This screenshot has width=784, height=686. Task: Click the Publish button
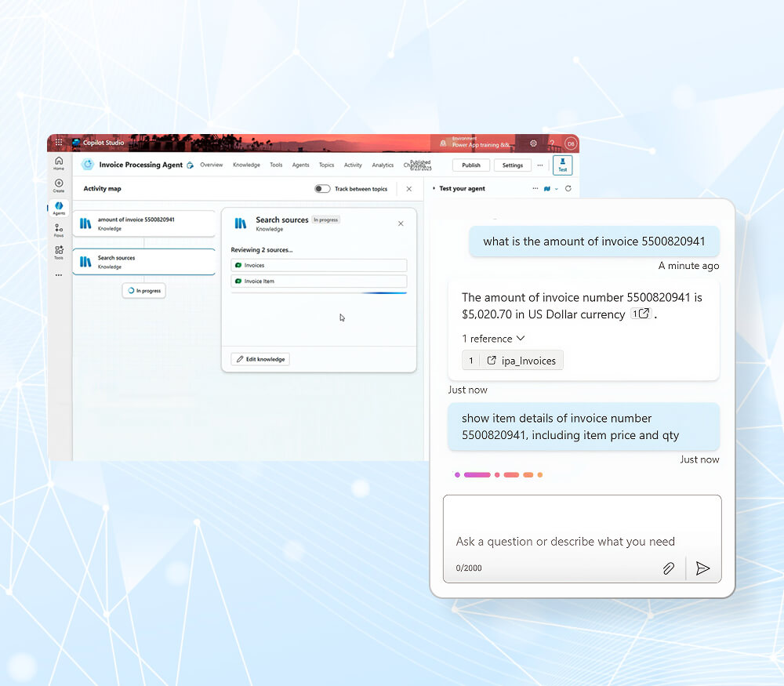click(471, 165)
